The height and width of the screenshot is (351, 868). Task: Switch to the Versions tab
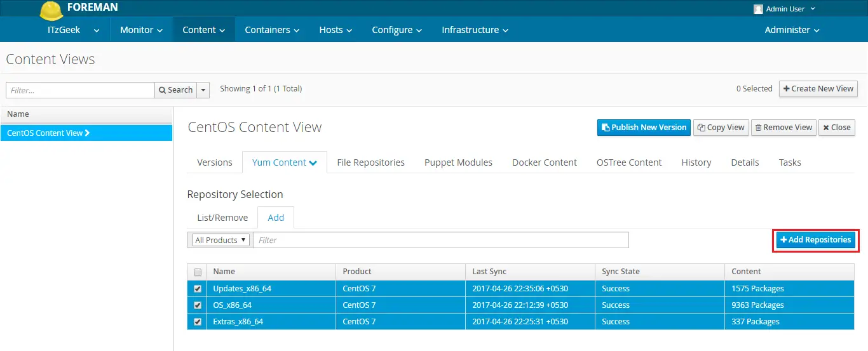pos(215,162)
